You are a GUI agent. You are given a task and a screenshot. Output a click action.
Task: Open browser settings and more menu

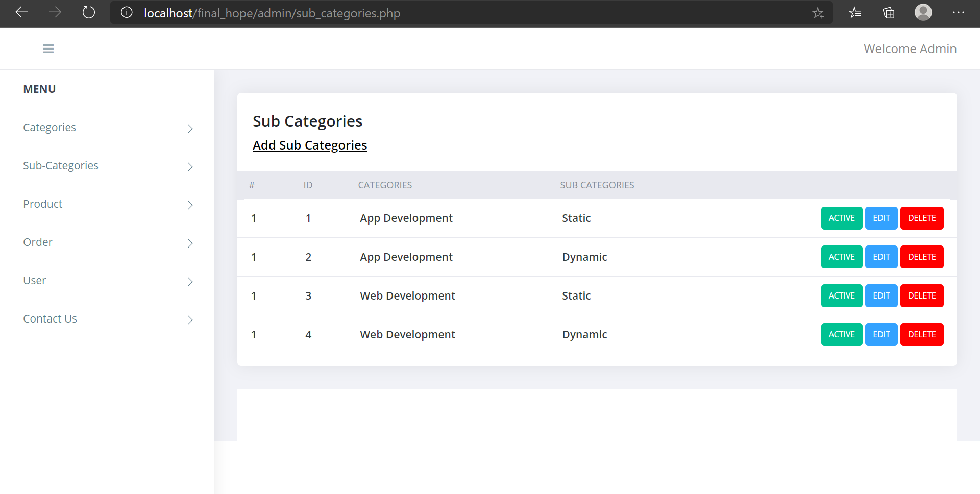point(958,12)
